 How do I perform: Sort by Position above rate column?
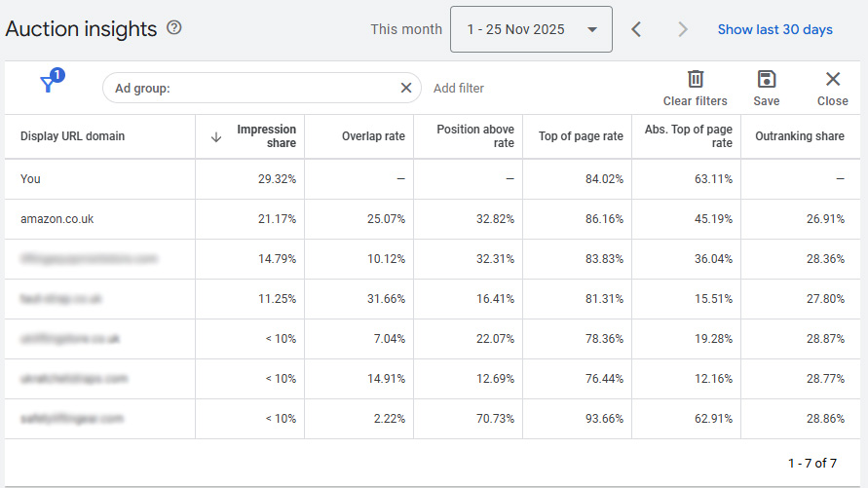point(474,136)
